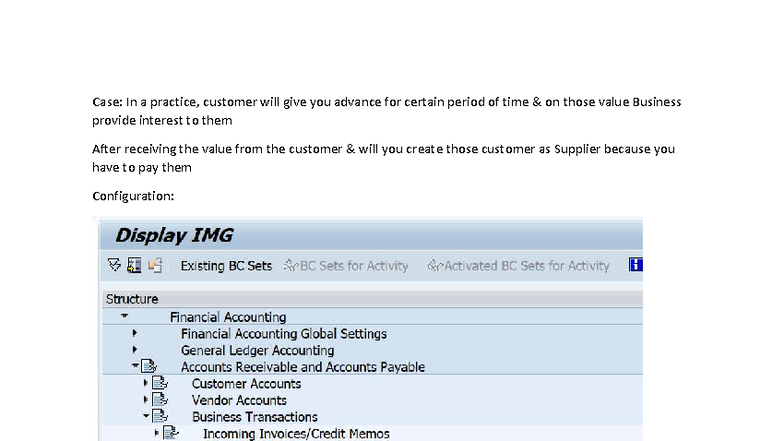Click the second icon in the IMG toolbar
This screenshot has width=784, height=441.
[134, 266]
